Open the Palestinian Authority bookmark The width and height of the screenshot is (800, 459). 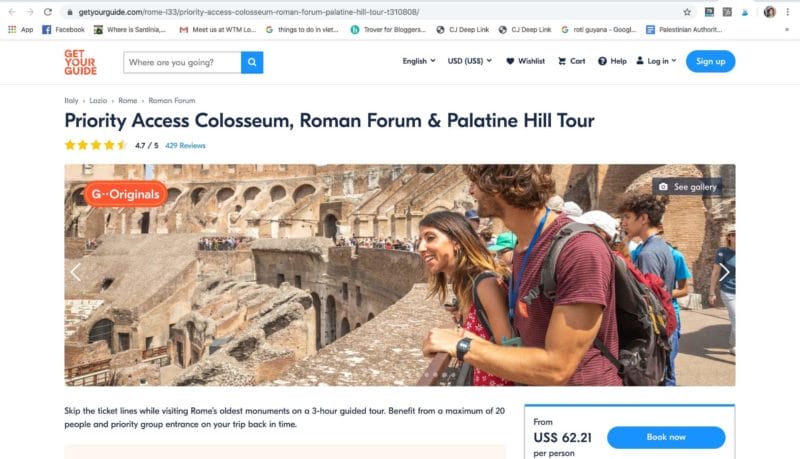coord(684,30)
